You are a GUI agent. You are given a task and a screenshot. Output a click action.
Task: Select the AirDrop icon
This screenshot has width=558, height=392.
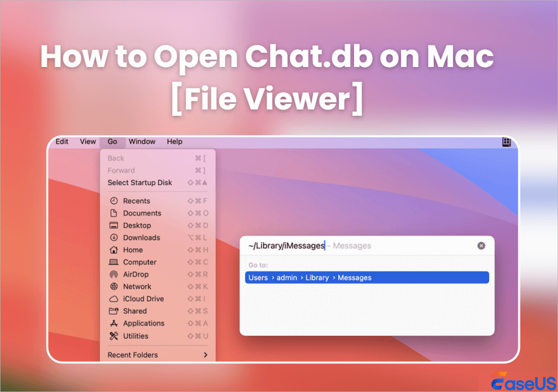[x=114, y=274]
